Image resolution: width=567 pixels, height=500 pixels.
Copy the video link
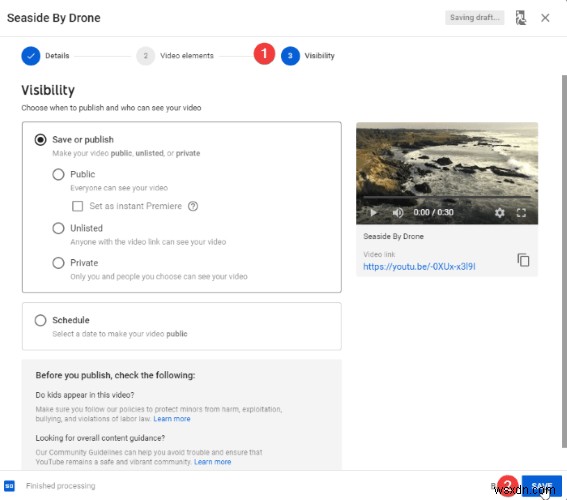pos(523,260)
